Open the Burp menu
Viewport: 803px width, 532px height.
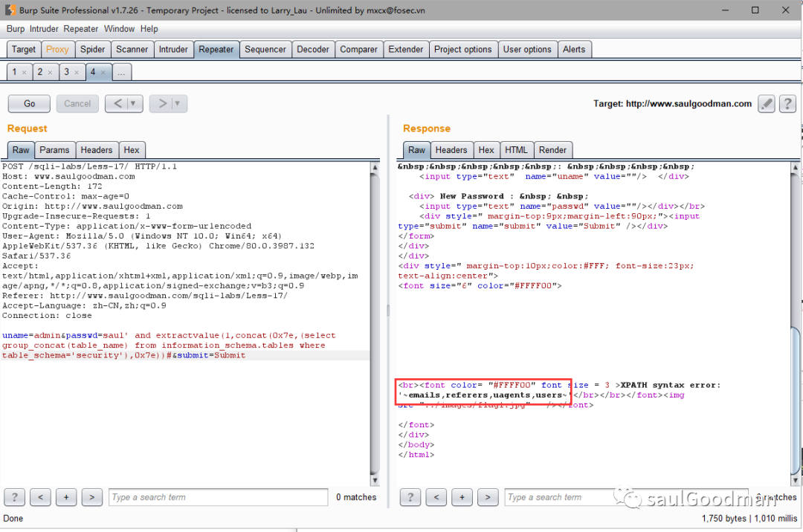(x=16, y=29)
